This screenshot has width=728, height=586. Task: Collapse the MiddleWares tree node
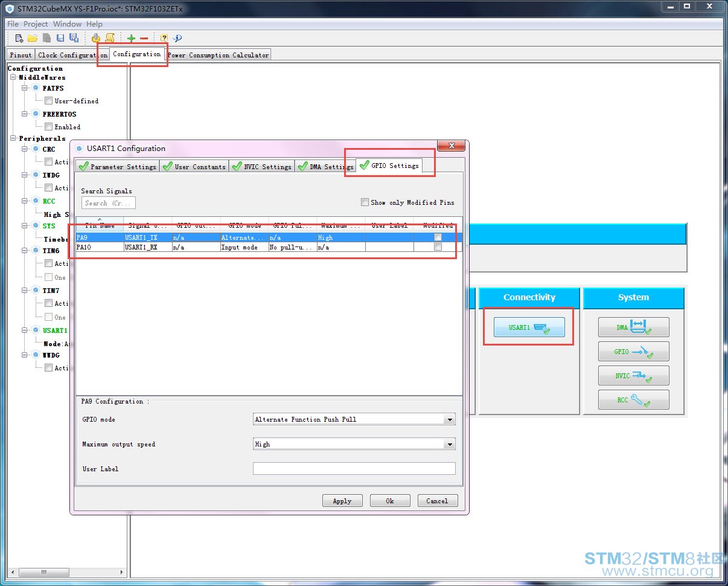[x=13, y=77]
